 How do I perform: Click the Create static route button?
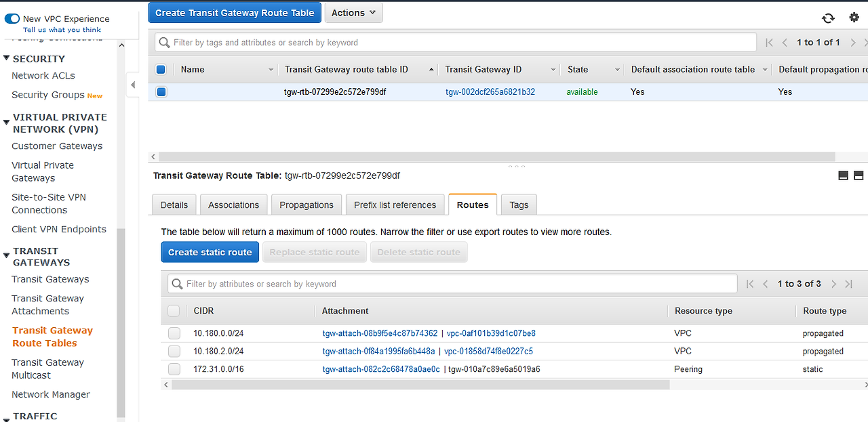(210, 252)
